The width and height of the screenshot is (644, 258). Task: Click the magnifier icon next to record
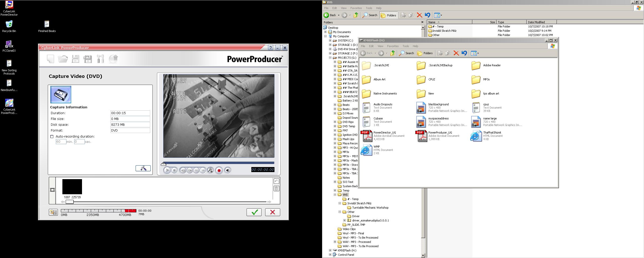coord(210,170)
